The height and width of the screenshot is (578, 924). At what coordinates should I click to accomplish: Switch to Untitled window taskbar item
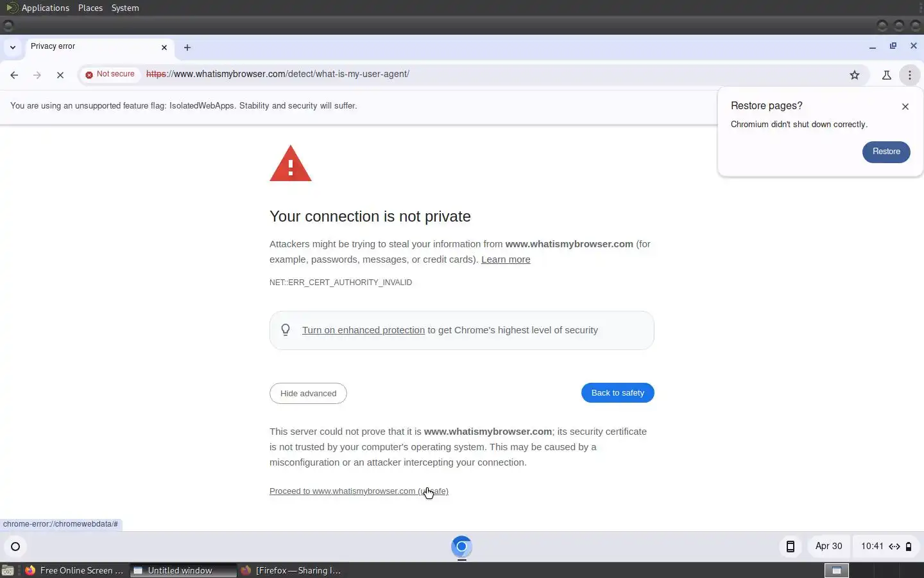(x=183, y=570)
